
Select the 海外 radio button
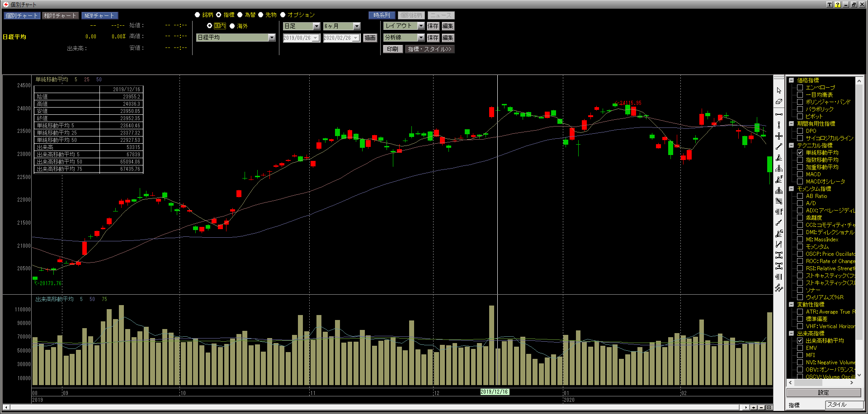(x=232, y=26)
